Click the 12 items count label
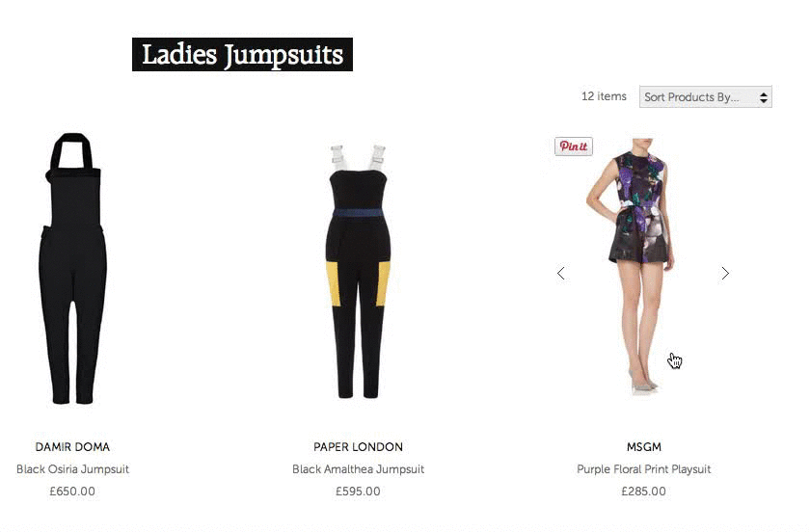 (604, 96)
